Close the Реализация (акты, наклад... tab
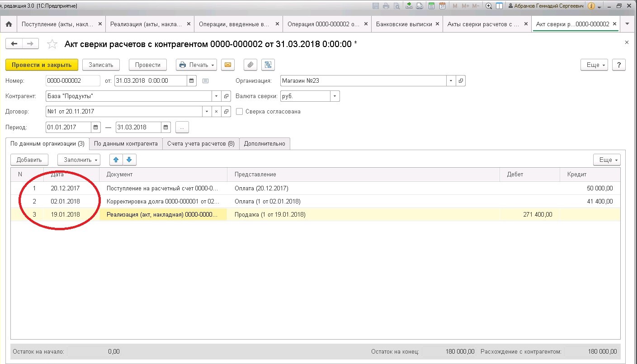The image size is (637, 364). 189,24
